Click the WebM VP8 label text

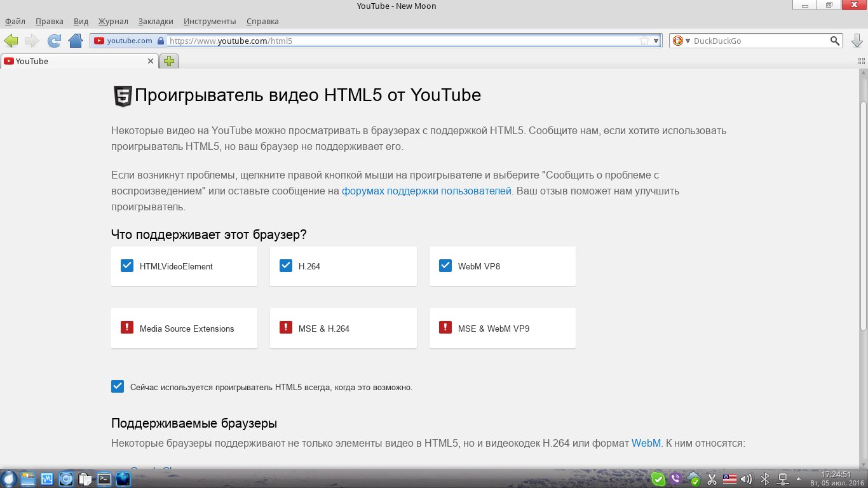479,266
